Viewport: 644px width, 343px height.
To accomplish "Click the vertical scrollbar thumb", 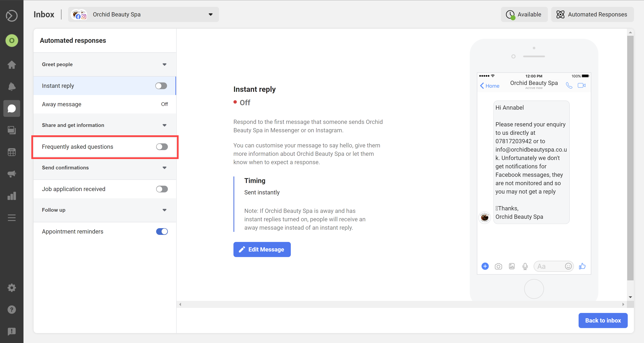I will click(630, 158).
